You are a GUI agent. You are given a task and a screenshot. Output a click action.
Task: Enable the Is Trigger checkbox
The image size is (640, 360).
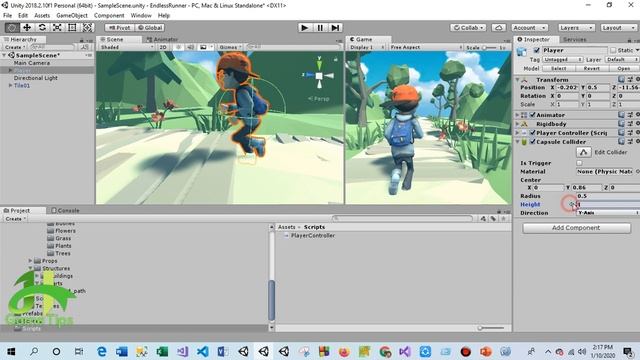coord(579,163)
